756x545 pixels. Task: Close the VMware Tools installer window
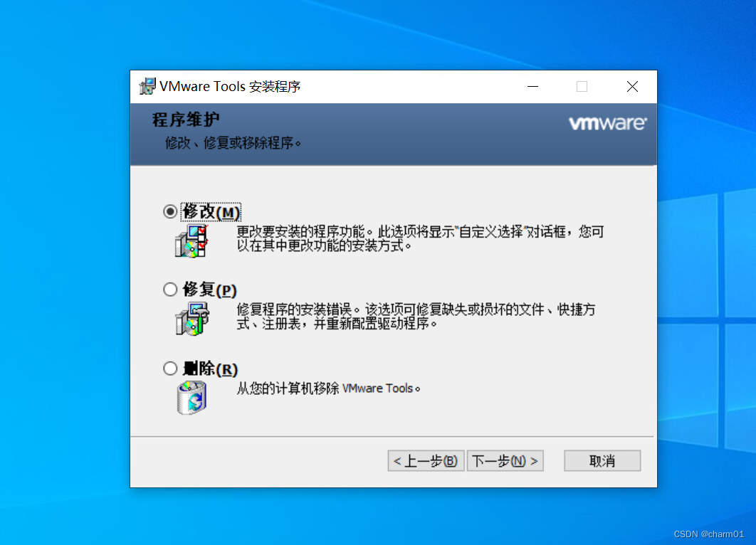pyautogui.click(x=632, y=87)
